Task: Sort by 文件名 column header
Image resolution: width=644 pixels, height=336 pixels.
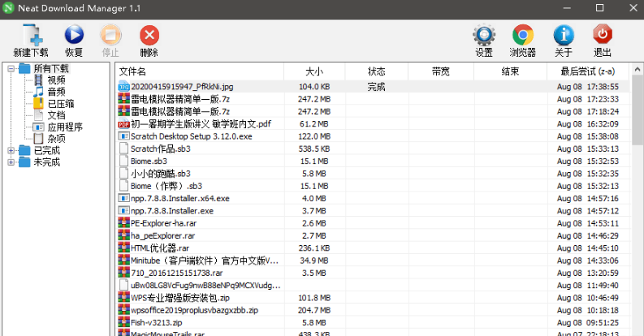Action: pyautogui.click(x=132, y=71)
